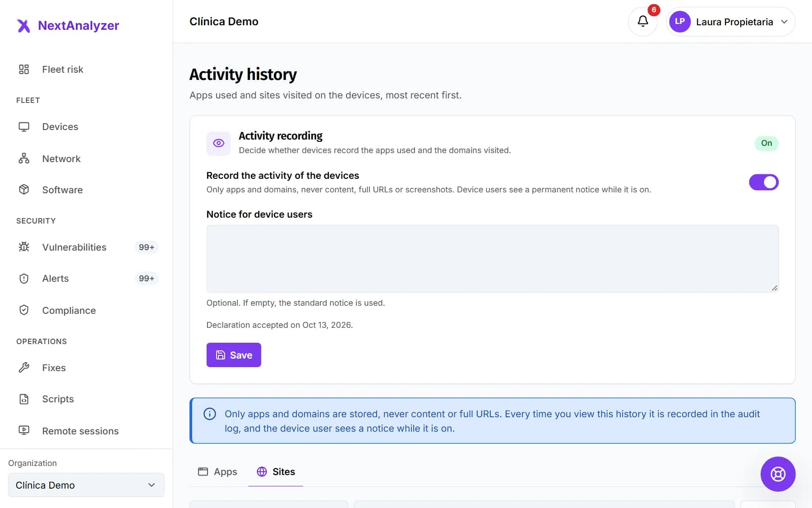Click the Laura Propietaria name
The image size is (812, 508).
coord(734,22)
